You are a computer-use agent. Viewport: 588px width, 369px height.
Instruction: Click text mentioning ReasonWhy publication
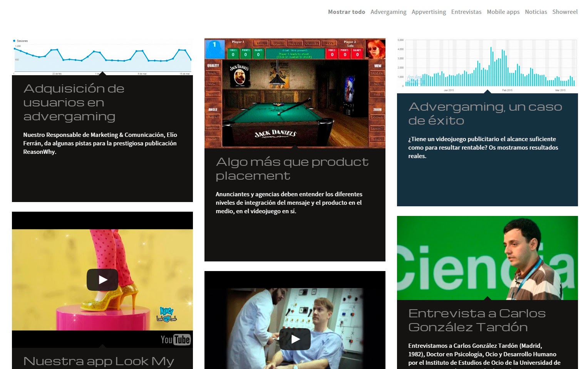point(100,143)
